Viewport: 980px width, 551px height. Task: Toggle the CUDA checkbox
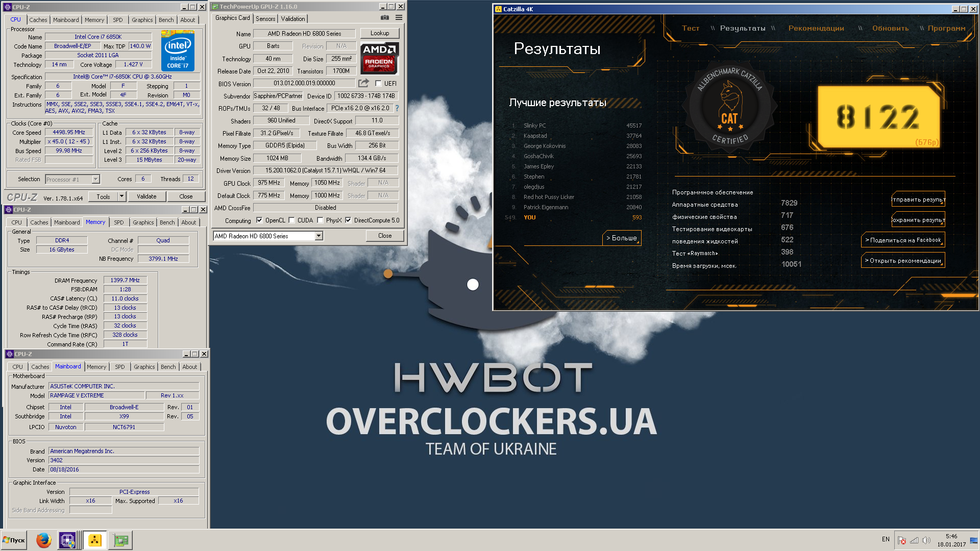point(291,220)
